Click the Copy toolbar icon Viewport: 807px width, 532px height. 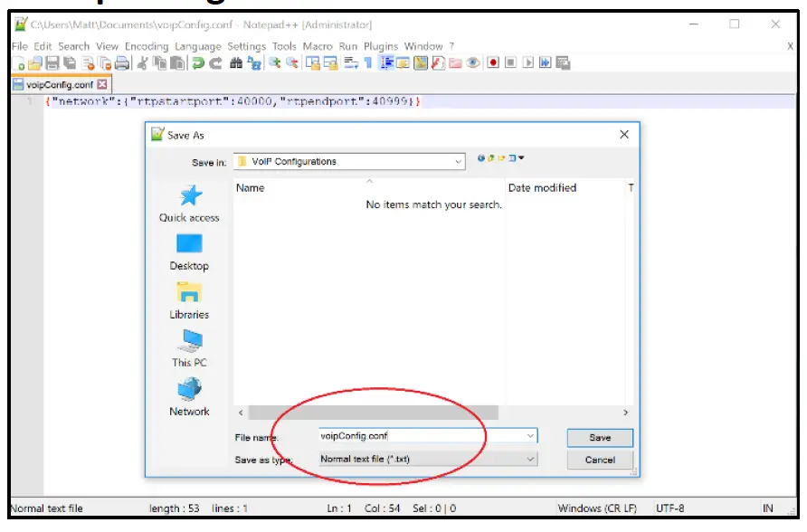160,63
